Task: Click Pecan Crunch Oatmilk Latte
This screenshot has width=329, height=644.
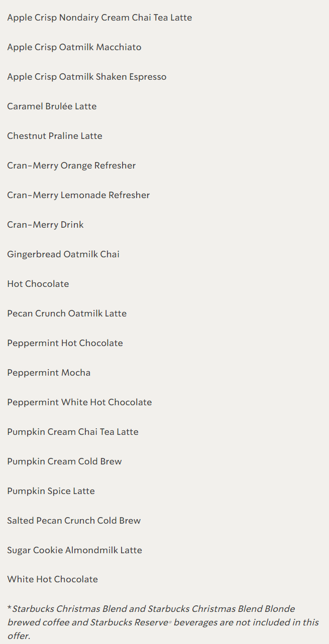Action: pyautogui.click(x=67, y=313)
